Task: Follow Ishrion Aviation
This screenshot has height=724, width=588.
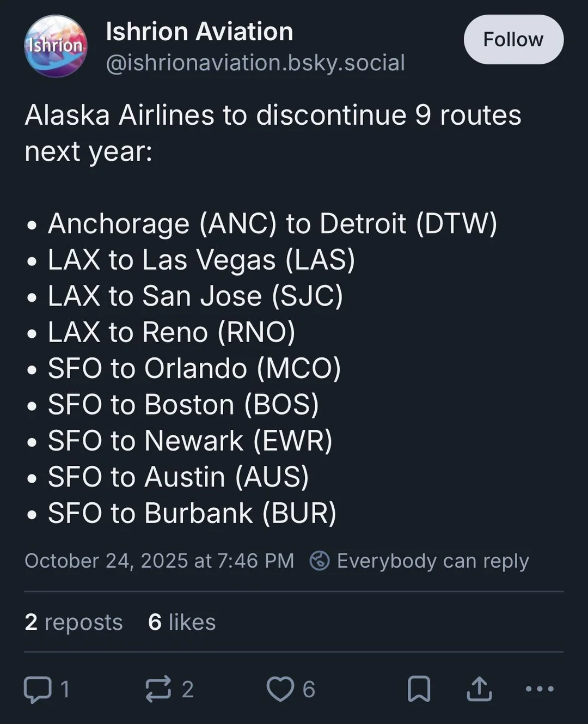Action: 513,40
